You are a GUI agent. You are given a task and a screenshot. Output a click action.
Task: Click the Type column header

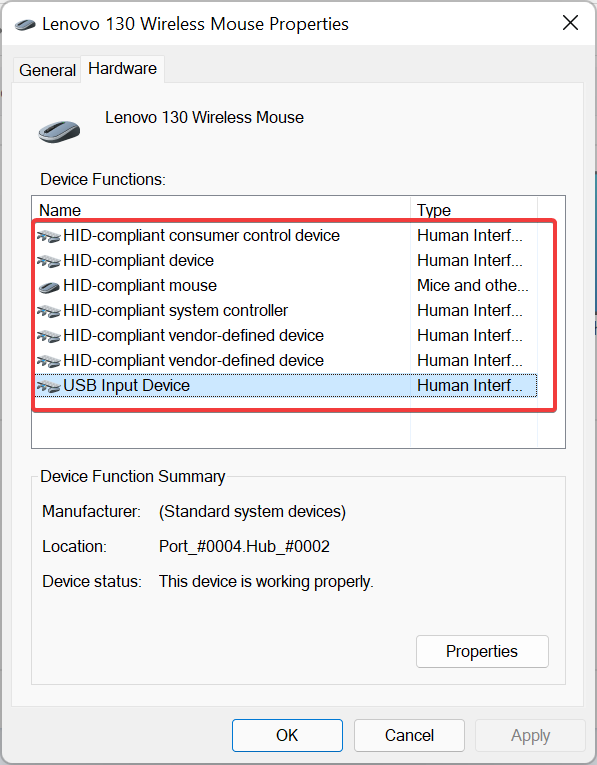[x=474, y=210]
